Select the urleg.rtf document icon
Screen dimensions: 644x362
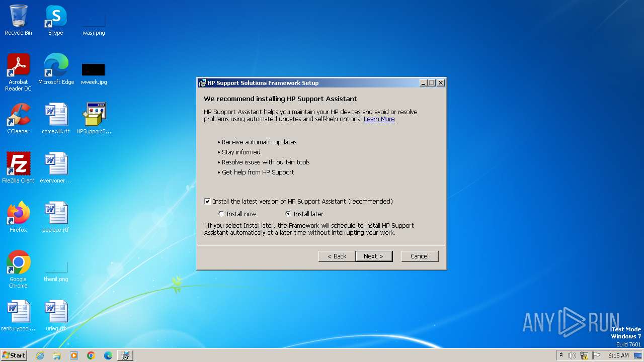[56, 316]
